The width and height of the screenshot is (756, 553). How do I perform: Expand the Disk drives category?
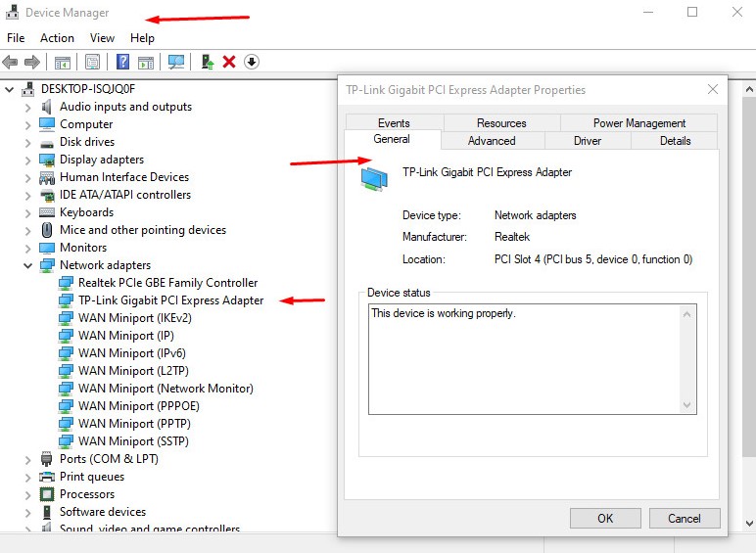tap(28, 143)
